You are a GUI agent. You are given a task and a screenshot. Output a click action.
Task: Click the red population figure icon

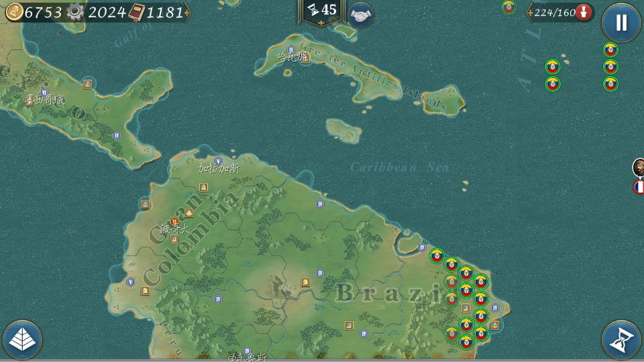click(584, 12)
